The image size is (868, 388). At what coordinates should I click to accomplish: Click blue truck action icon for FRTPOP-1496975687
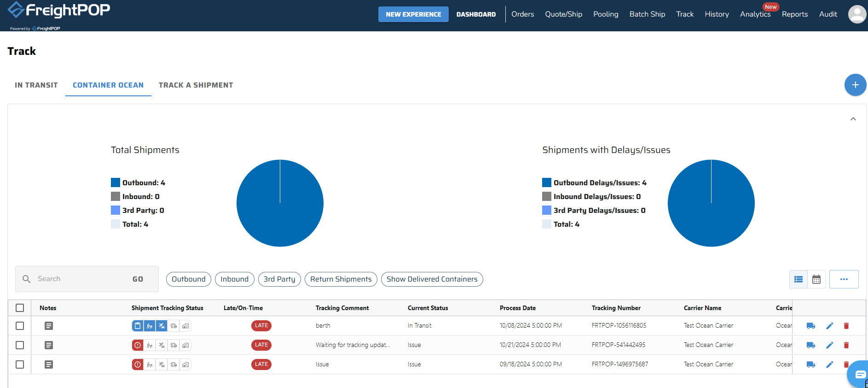click(811, 364)
